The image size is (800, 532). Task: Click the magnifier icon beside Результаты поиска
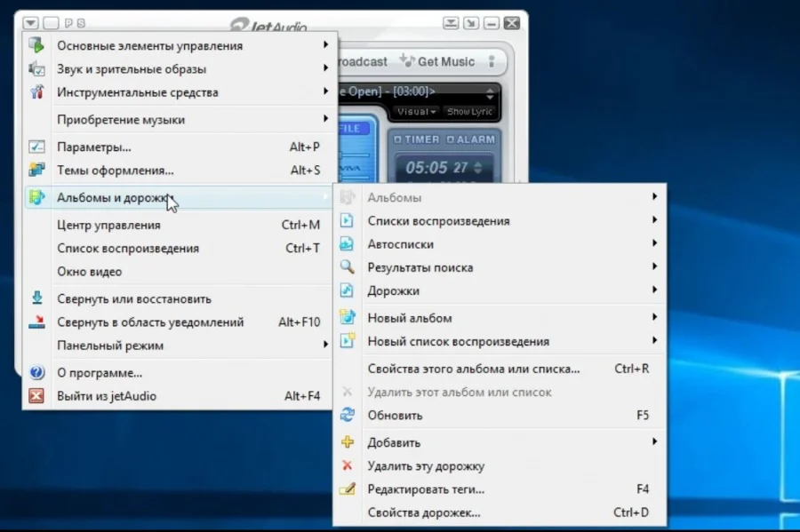pos(347,266)
